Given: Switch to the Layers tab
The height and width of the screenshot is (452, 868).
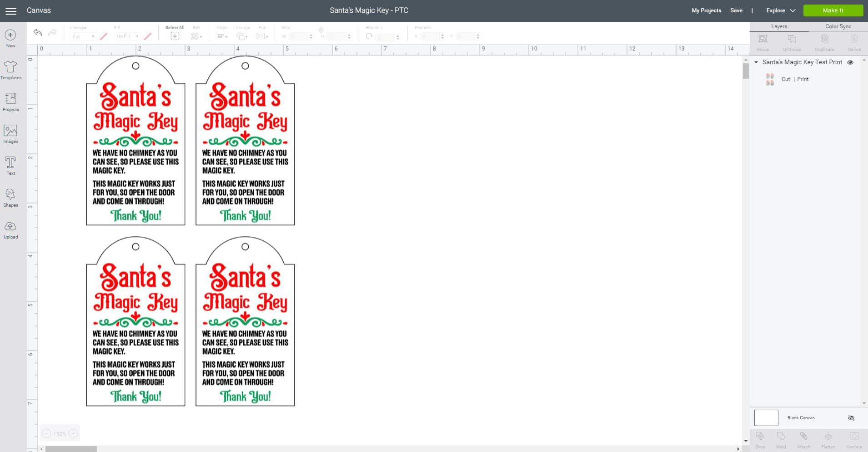Looking at the screenshot, I should (779, 26).
